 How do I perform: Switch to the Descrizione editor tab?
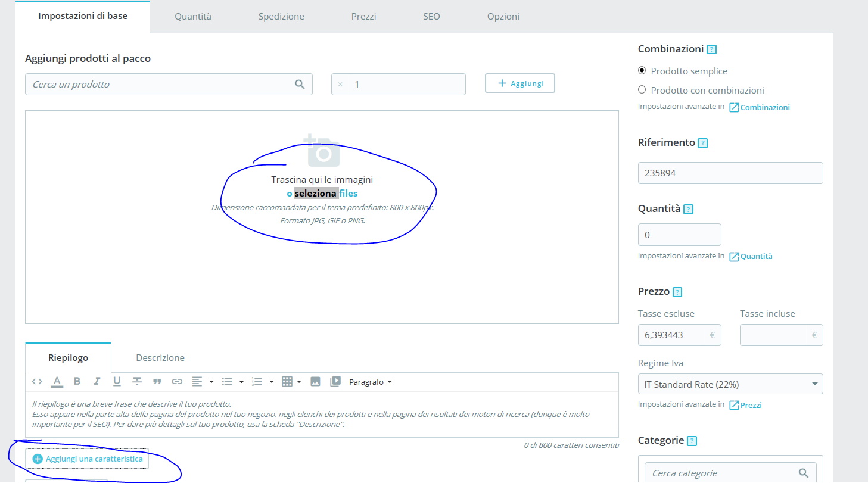160,358
